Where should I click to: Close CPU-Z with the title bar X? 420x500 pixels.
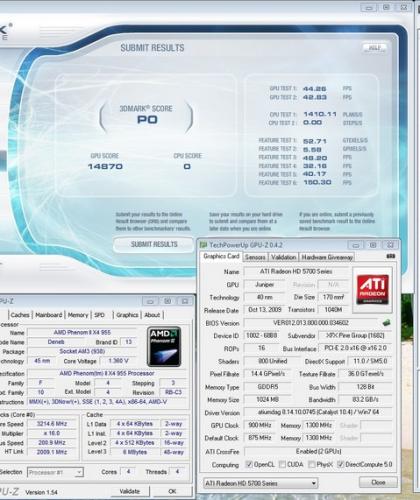coord(185,301)
